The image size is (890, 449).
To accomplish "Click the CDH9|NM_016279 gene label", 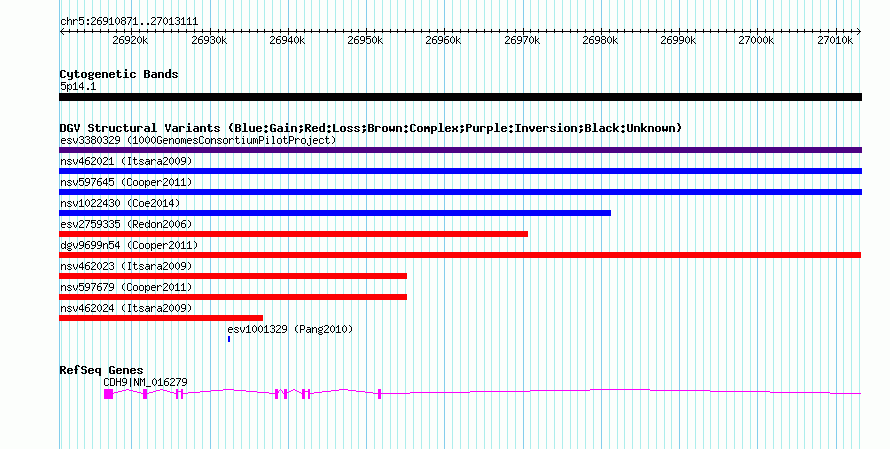I will pos(145,383).
